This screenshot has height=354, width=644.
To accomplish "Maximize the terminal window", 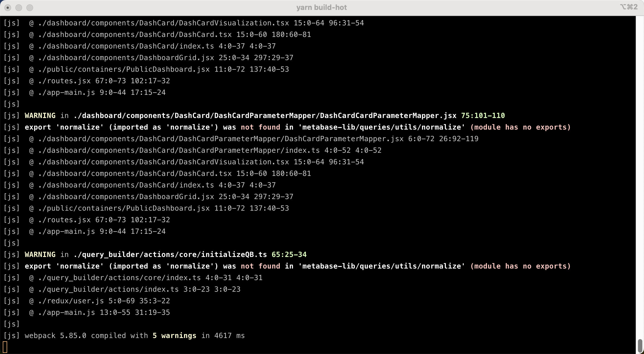I will pyautogui.click(x=30, y=8).
